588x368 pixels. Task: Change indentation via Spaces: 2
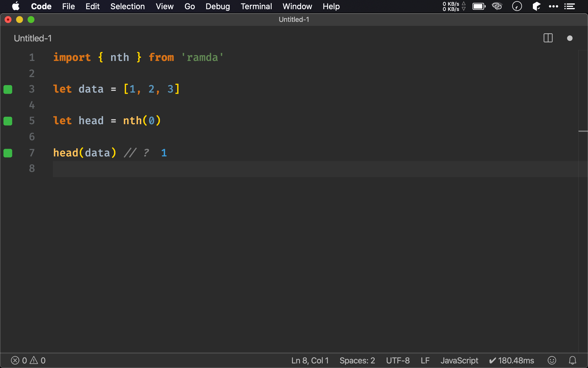357,361
